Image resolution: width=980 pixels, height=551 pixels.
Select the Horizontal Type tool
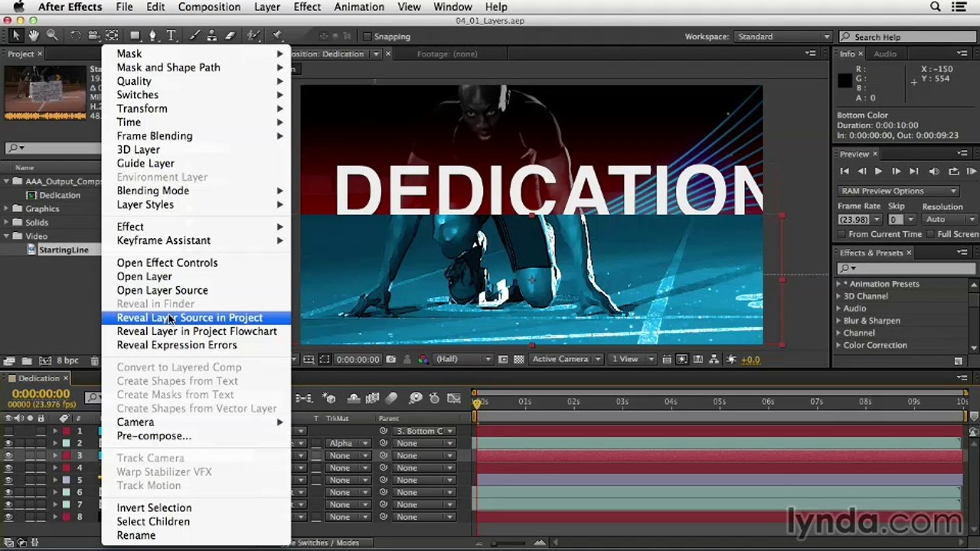[x=171, y=36]
